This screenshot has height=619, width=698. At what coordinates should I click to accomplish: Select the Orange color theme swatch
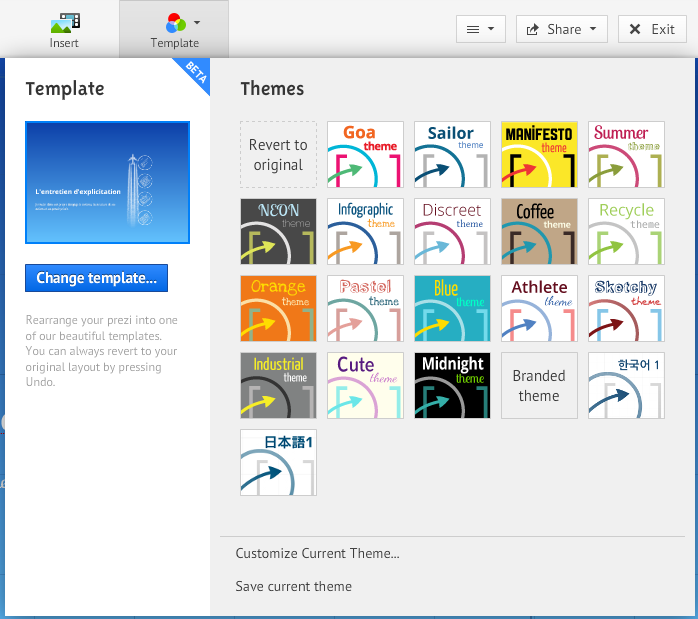coord(278,308)
